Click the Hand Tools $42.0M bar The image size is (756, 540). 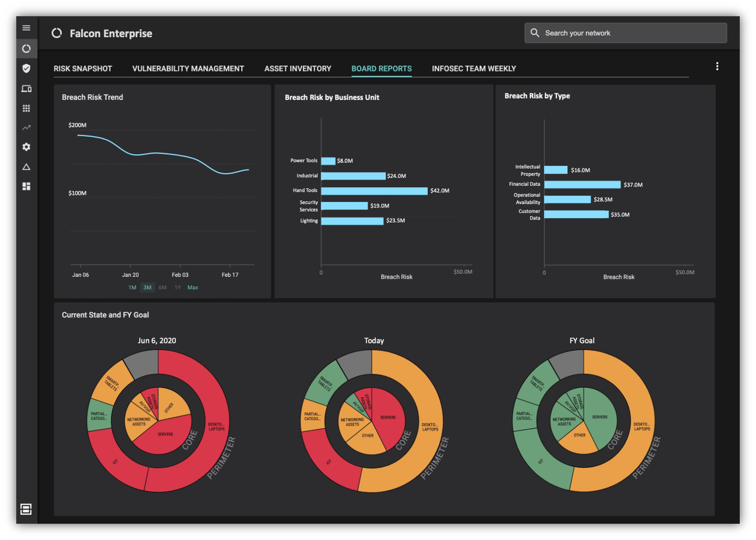pos(374,191)
